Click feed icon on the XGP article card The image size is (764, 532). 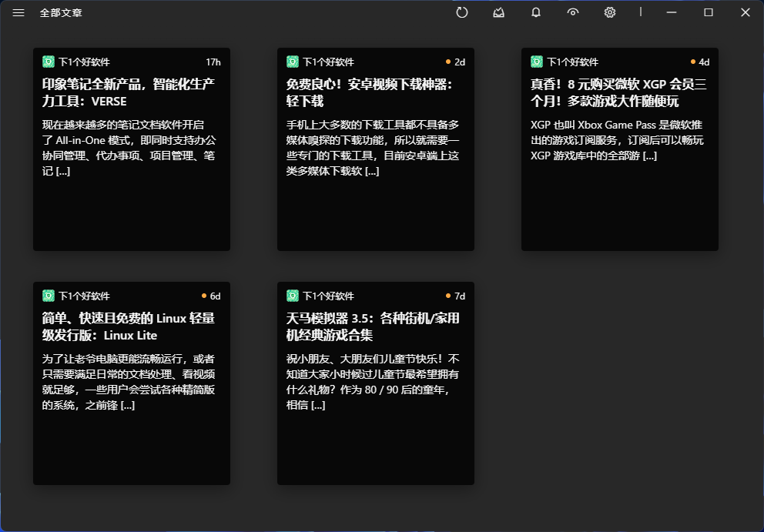coord(536,62)
